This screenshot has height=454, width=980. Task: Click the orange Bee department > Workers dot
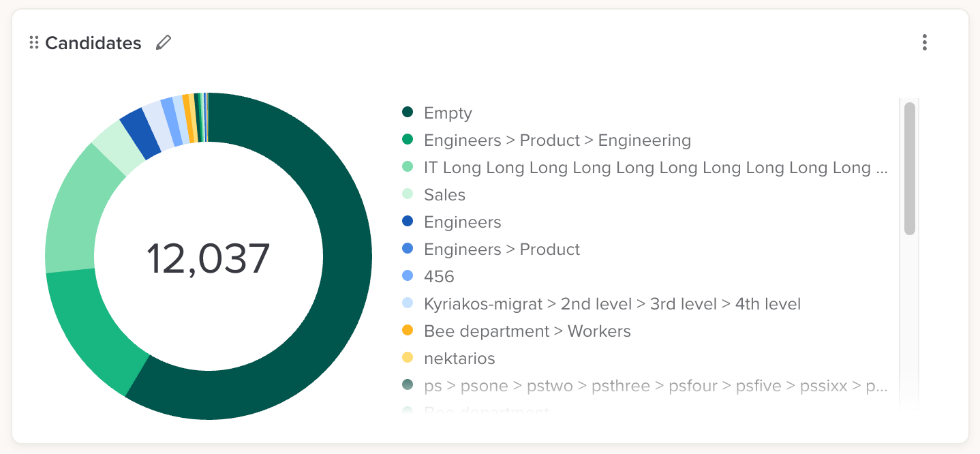(408, 331)
